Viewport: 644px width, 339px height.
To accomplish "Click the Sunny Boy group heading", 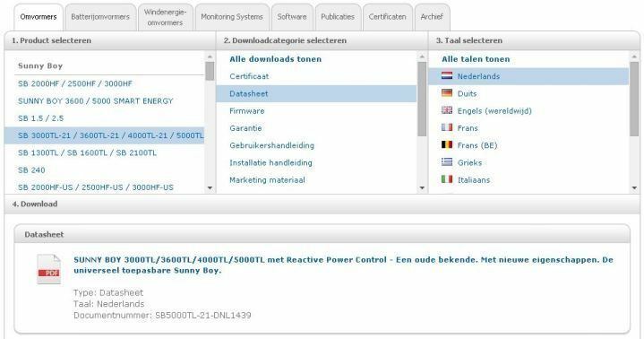I will tap(40, 65).
